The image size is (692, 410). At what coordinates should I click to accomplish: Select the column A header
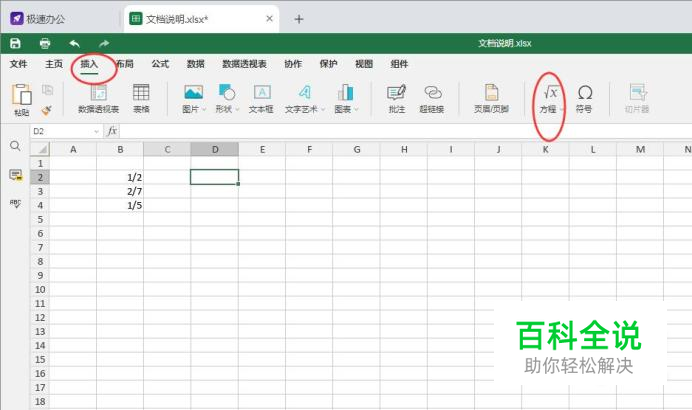[73, 150]
